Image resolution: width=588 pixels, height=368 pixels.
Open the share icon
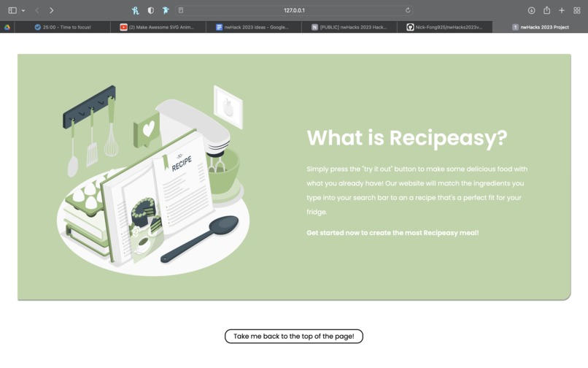pyautogui.click(x=546, y=10)
